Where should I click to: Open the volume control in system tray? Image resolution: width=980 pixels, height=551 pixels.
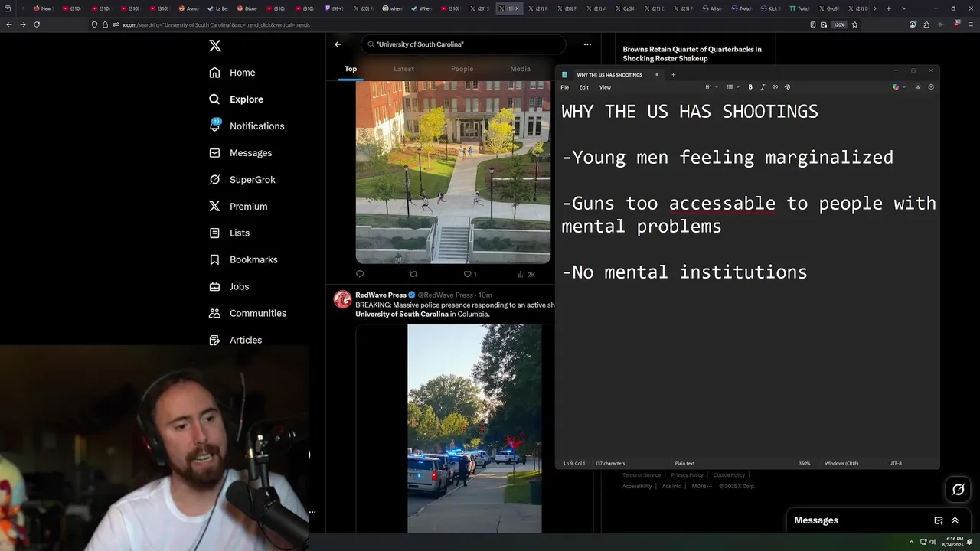933,542
